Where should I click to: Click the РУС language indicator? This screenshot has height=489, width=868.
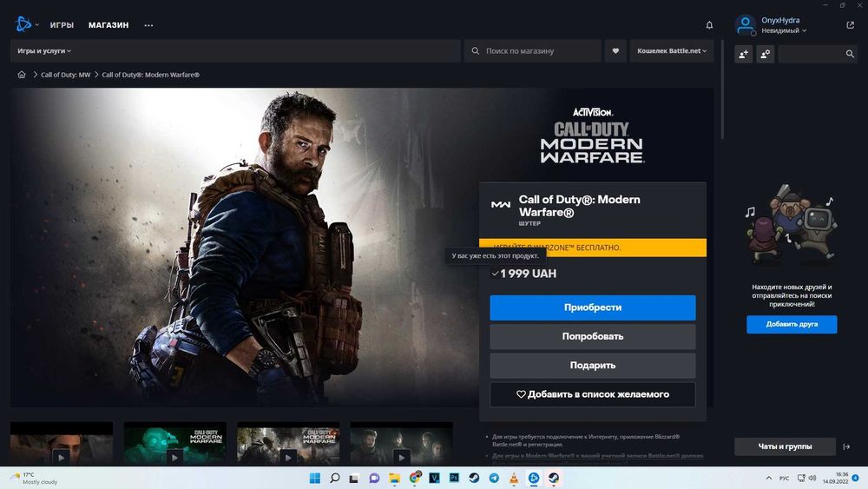pyautogui.click(x=785, y=478)
